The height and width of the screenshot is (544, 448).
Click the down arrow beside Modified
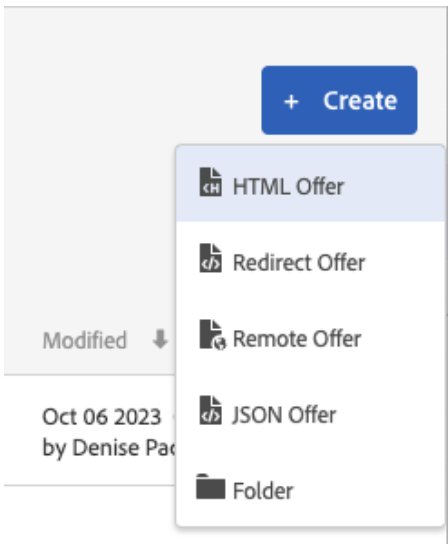click(x=160, y=339)
